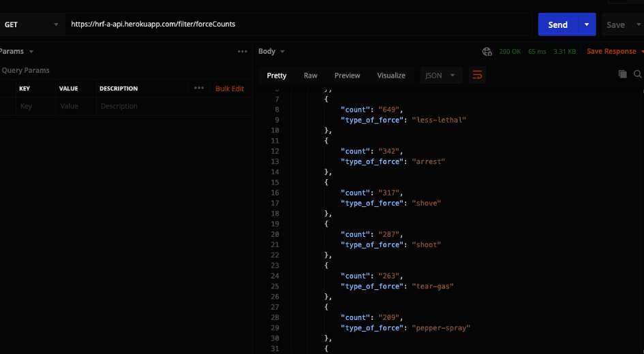Click the DESCRIPTION column header
Screen dimensions: 644x354
tap(119, 88)
